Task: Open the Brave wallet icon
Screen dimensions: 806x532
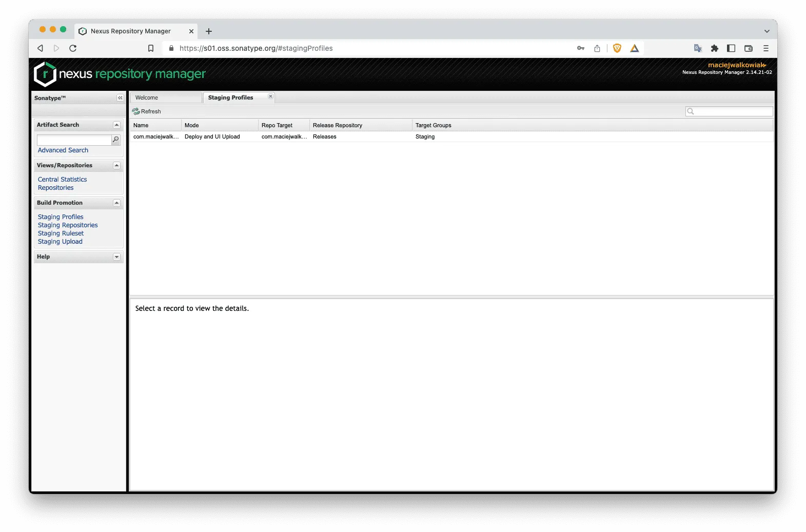Action: click(749, 48)
